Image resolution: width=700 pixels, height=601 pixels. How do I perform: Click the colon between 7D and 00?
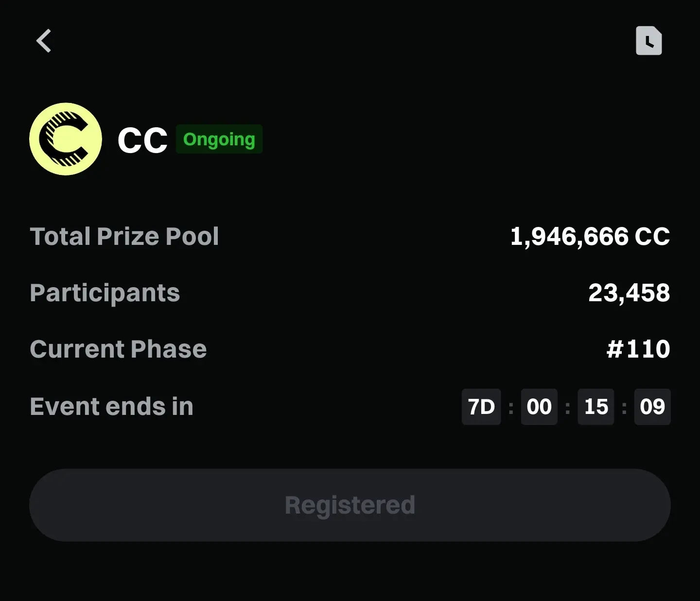point(511,408)
